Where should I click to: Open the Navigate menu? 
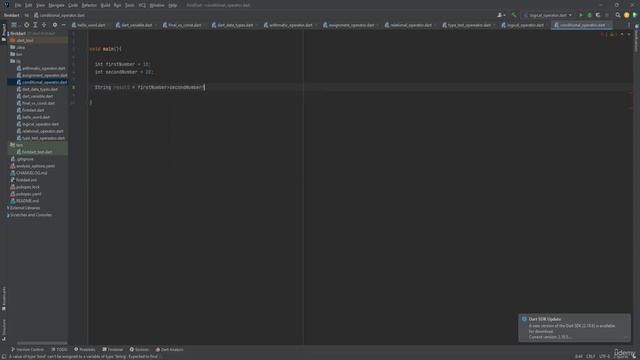pyautogui.click(x=56, y=5)
